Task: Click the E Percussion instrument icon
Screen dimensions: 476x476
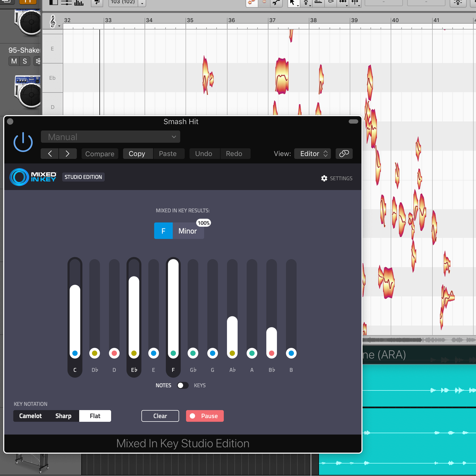Action: (28, 92)
